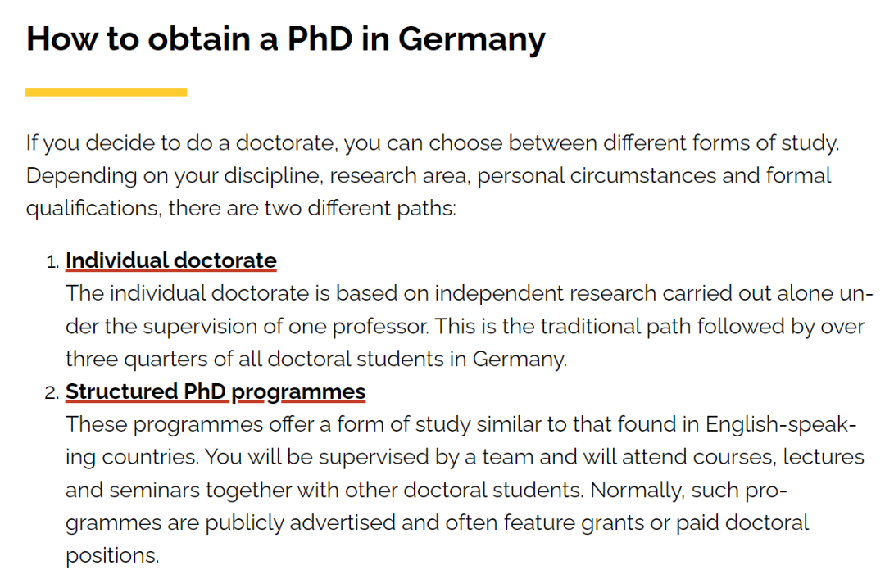
Task: Click the yellow divider bar below the heading
Action: [x=106, y=93]
